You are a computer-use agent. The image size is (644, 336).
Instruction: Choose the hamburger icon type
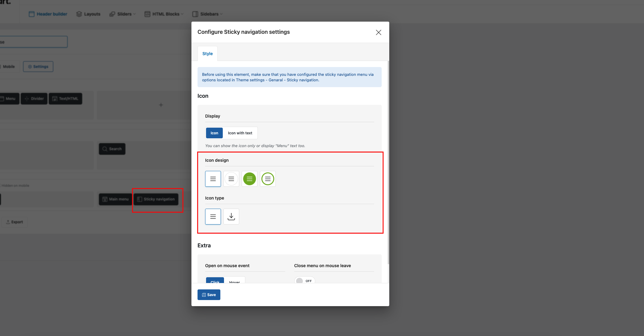(213, 217)
